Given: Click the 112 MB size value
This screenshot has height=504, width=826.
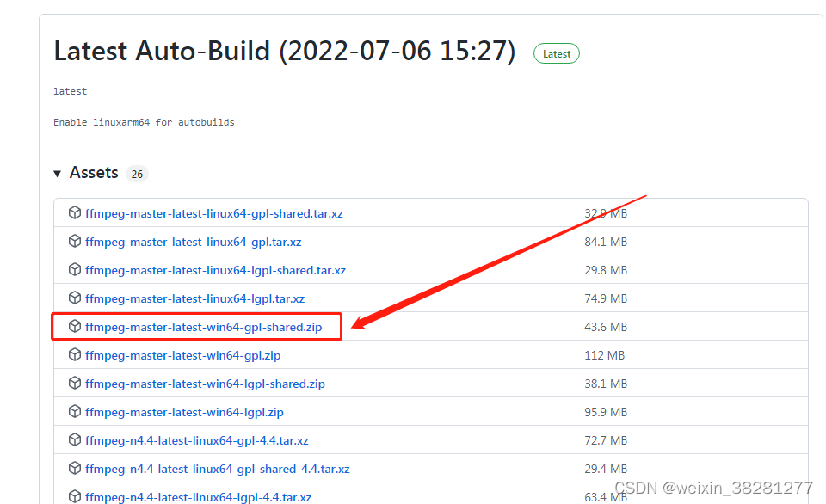Looking at the screenshot, I should [x=604, y=355].
